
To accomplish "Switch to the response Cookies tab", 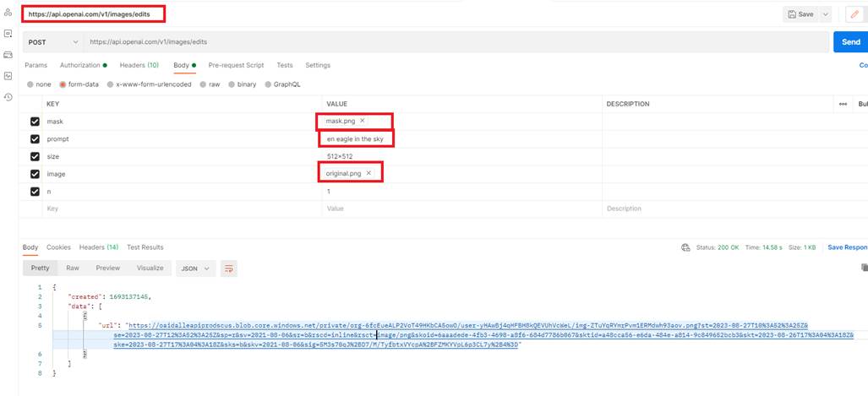I will tap(58, 247).
